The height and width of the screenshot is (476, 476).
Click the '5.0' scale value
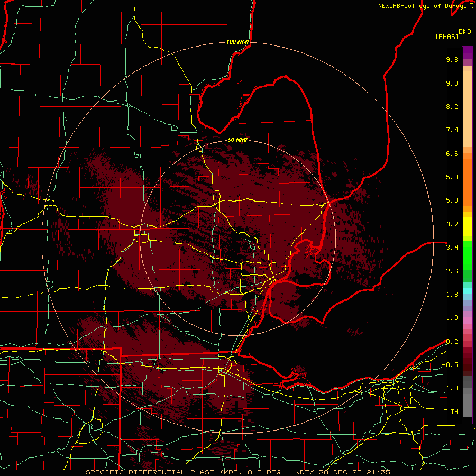pyautogui.click(x=452, y=200)
